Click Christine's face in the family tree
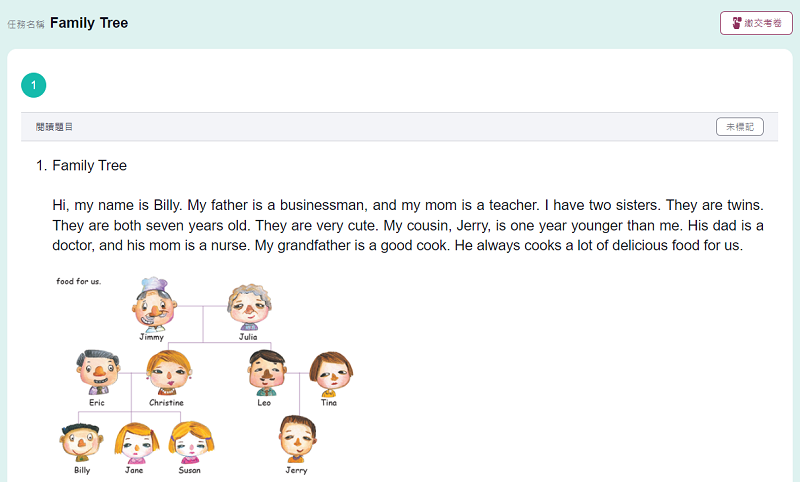Viewport: 800px width, 482px height. pos(166,373)
